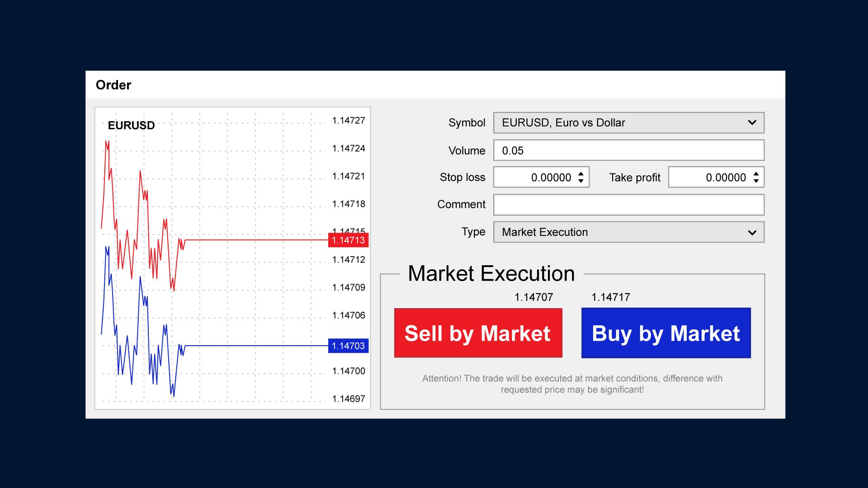Click the buy price 1.14717
This screenshot has width=868, height=488.
pos(610,297)
